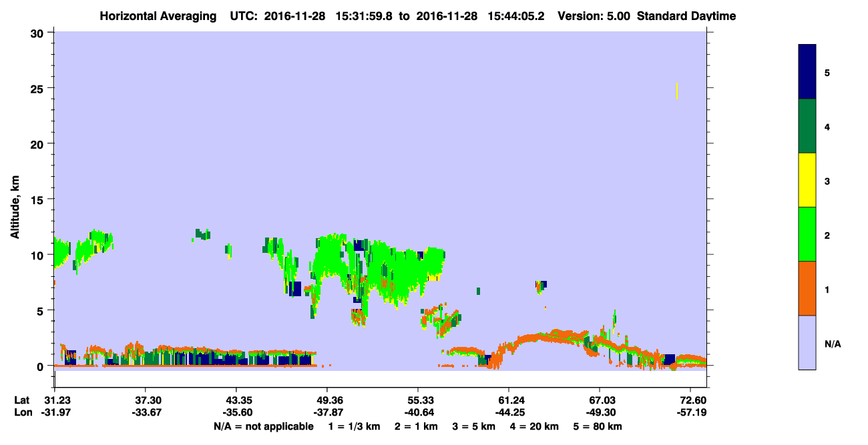Click the yellow colorbar segment labeled 3

tap(807, 180)
